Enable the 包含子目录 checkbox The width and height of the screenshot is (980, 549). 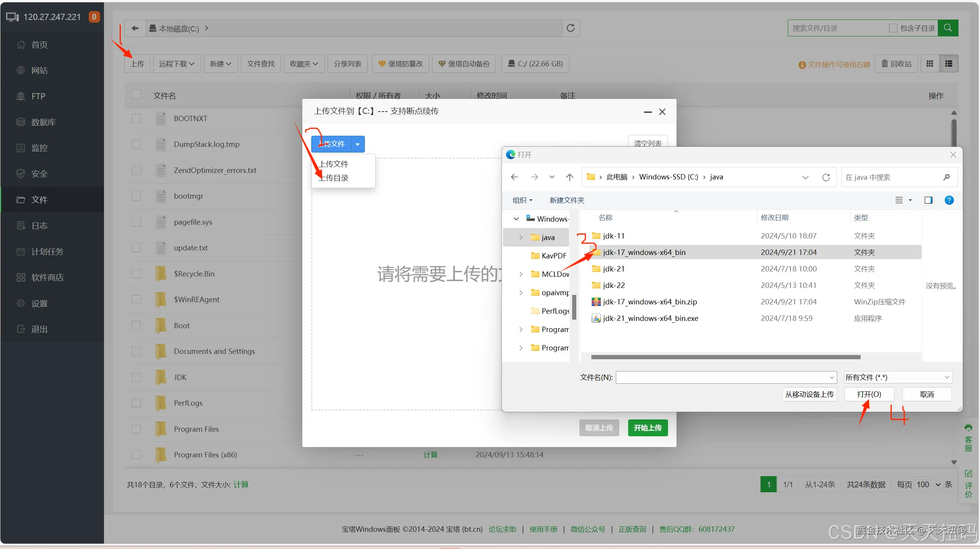893,28
